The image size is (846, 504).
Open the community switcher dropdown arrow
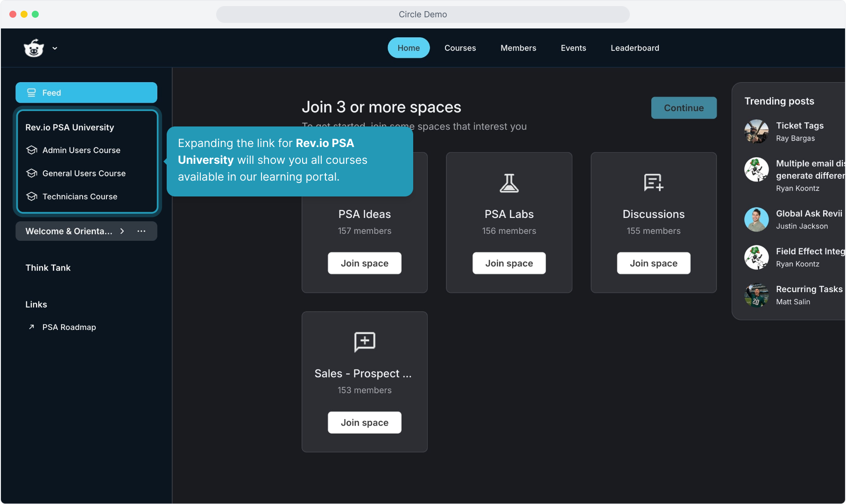[x=55, y=48]
